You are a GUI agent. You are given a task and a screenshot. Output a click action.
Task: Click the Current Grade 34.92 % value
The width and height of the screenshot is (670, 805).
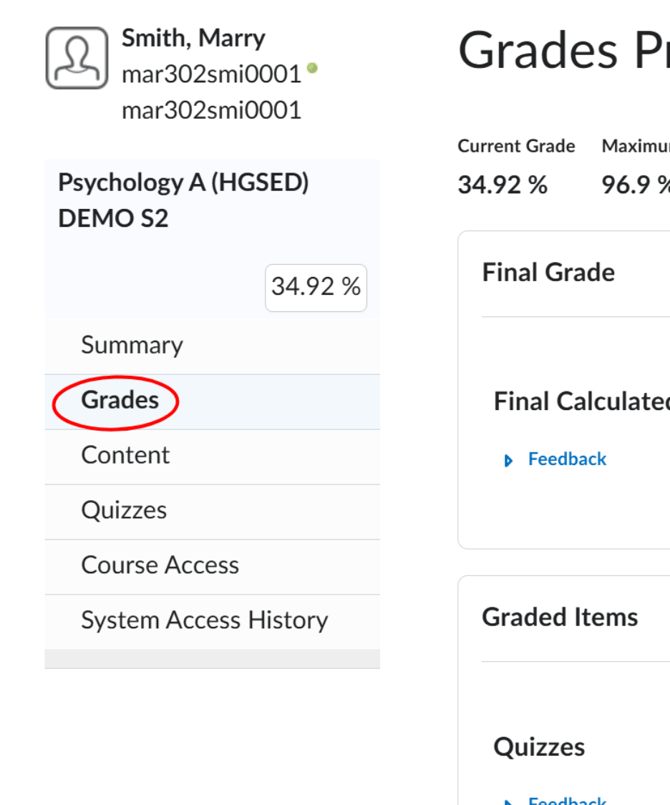click(x=502, y=185)
